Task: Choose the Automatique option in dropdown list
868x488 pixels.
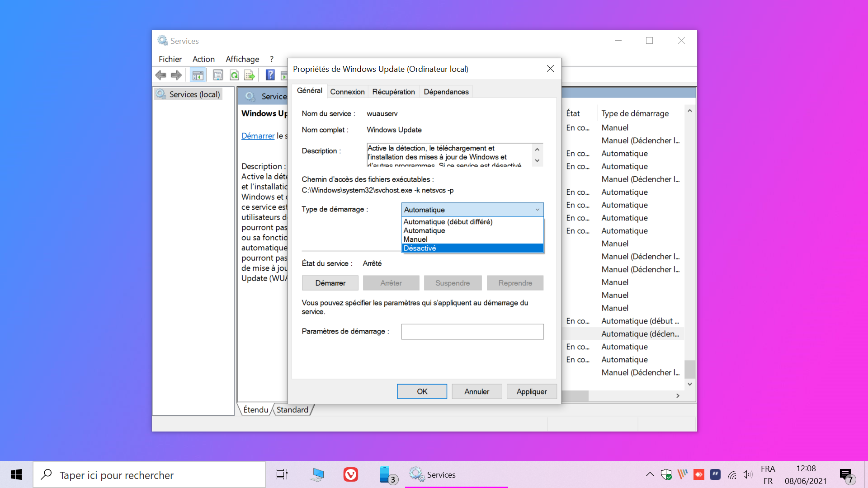Action: [472, 230]
